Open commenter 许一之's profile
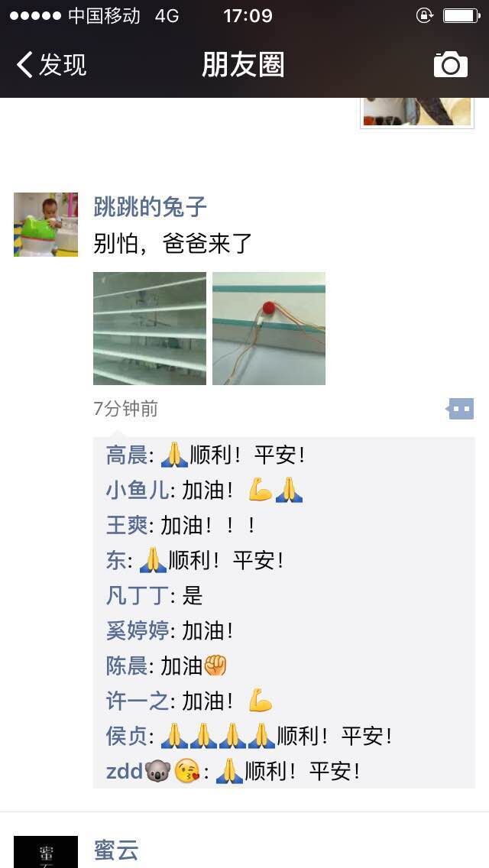The image size is (489, 868). 138,701
